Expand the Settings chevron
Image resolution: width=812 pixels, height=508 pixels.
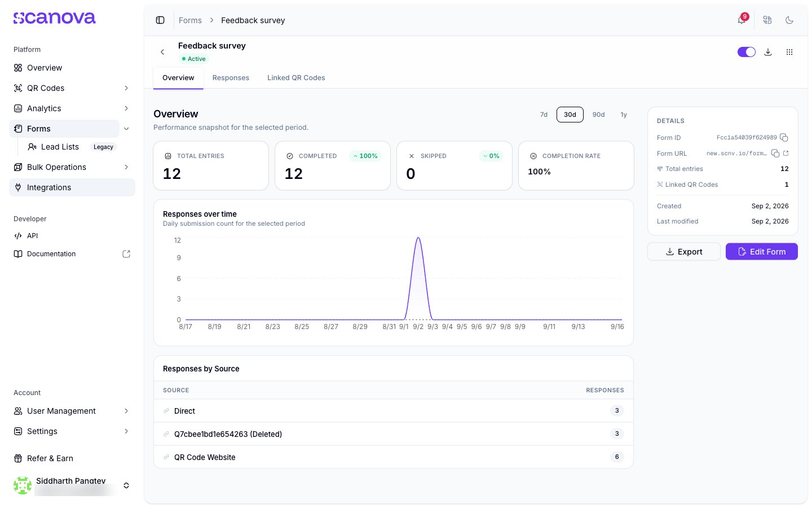coord(126,431)
